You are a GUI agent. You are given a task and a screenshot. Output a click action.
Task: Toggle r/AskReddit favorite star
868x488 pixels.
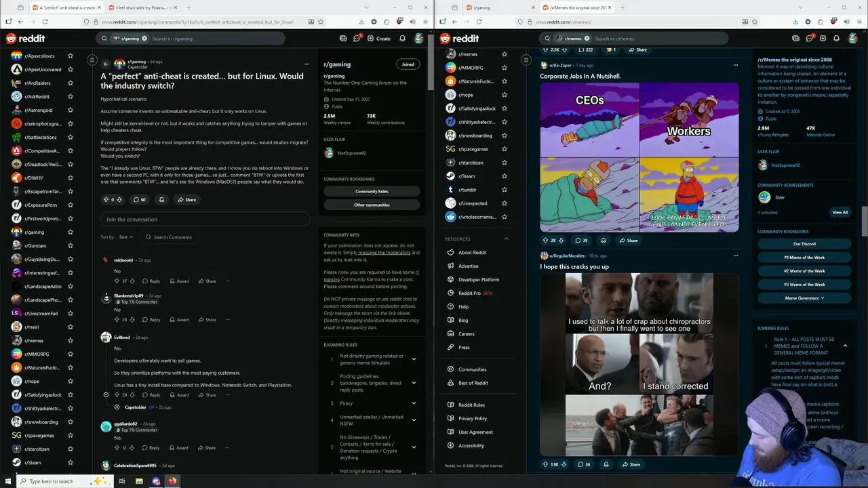click(71, 96)
